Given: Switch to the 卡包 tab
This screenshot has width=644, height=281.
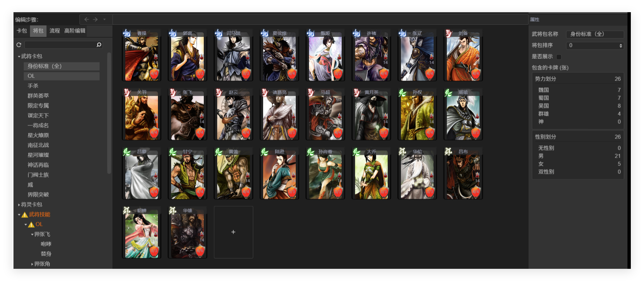Looking at the screenshot, I should click(22, 31).
